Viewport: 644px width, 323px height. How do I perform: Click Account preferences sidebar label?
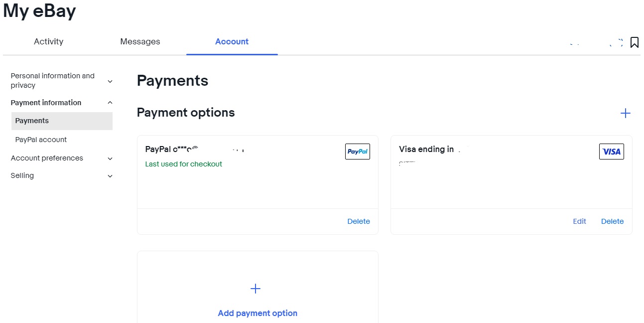[x=47, y=158]
